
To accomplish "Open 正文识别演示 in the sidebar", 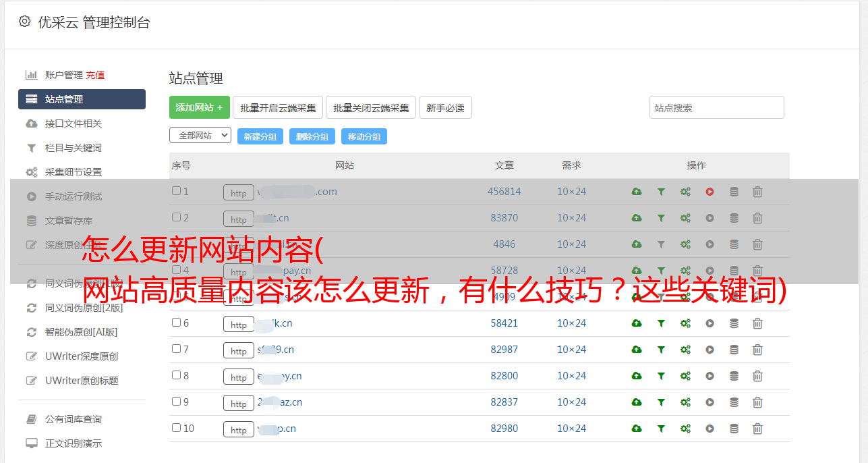I will coord(74,443).
